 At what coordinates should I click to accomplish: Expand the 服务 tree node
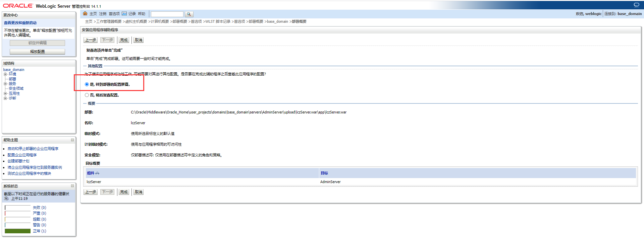[5, 84]
